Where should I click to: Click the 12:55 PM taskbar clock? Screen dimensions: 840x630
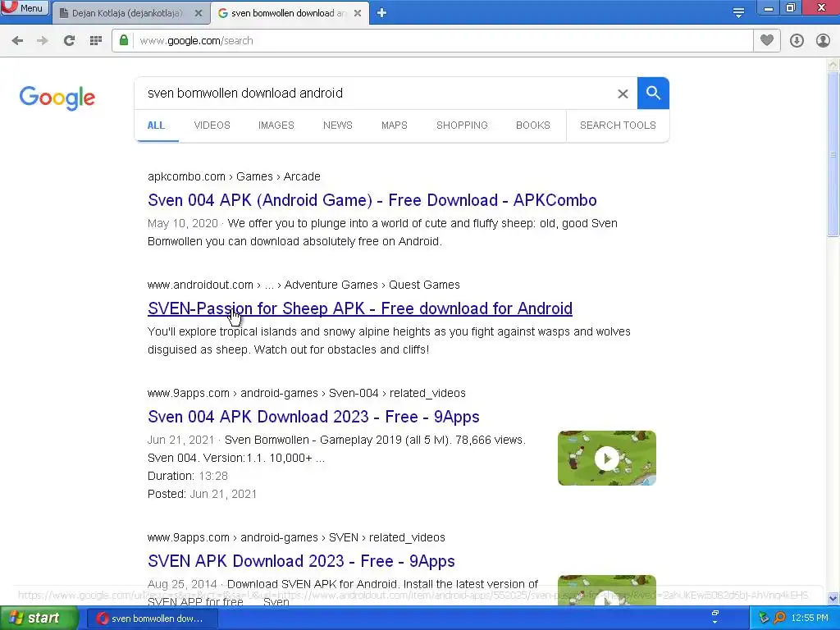(x=810, y=619)
